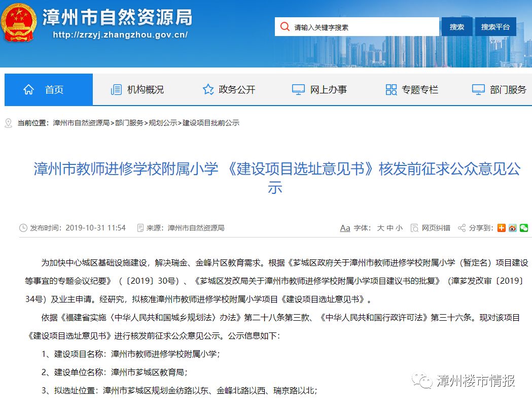Viewport: 532px width, 404px height.
Task: Click the red magnifier search icon
Action: coord(285,26)
